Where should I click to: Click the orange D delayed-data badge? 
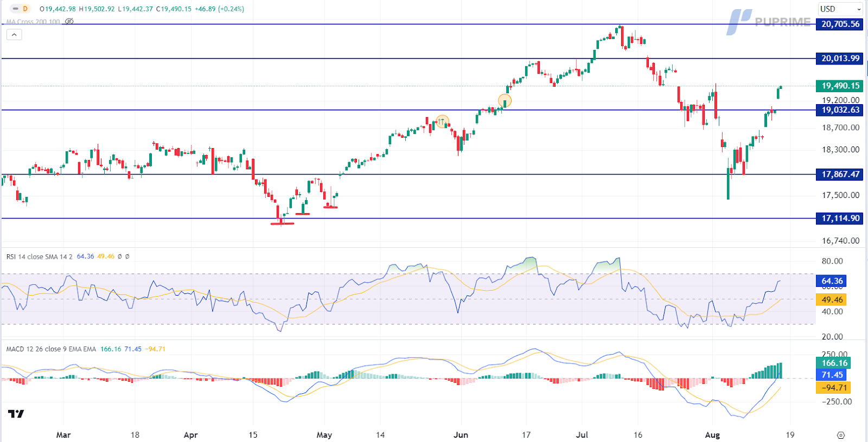click(x=25, y=9)
